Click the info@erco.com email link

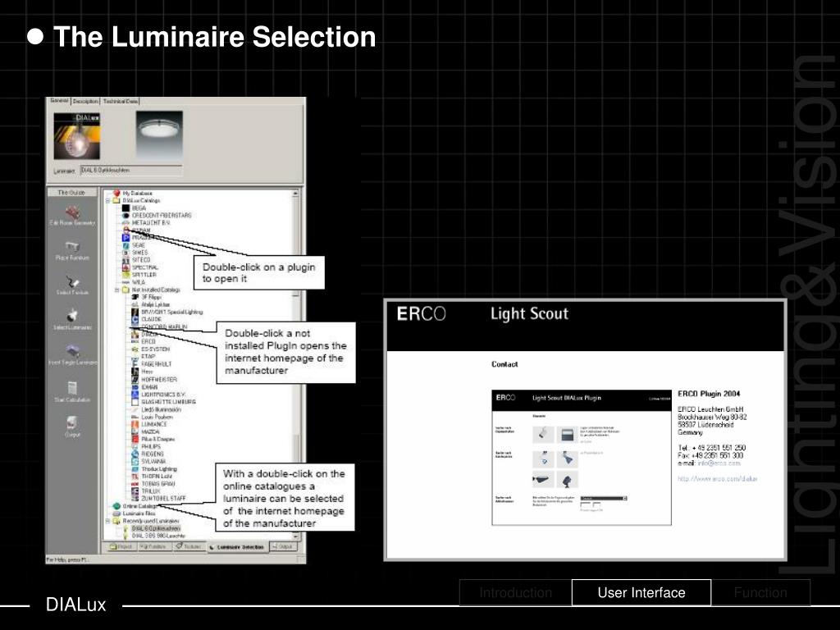(719, 463)
